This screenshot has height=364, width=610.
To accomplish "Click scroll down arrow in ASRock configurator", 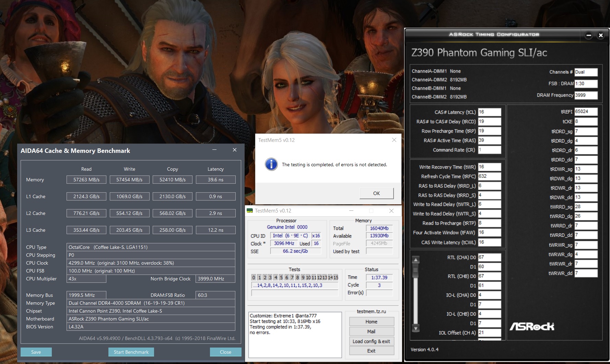I will (x=416, y=328).
